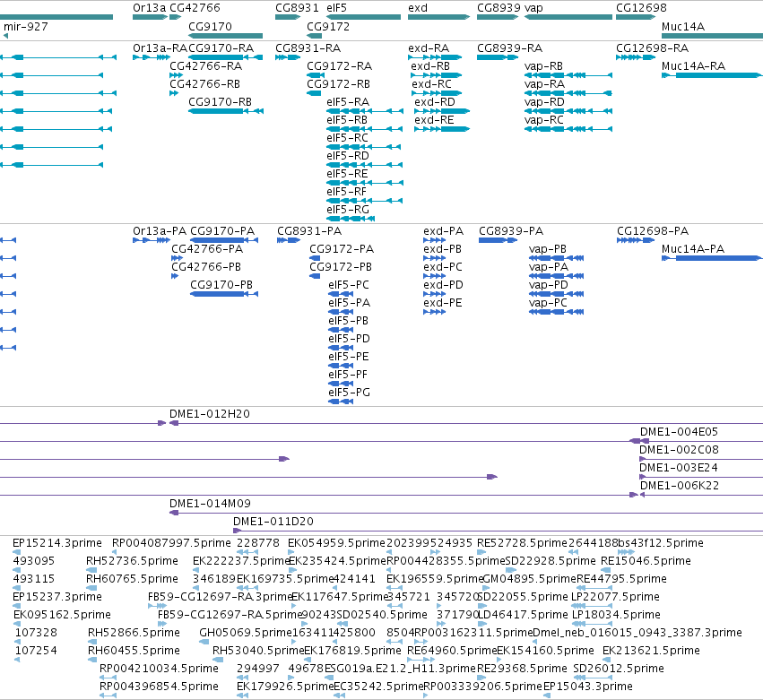Viewport: 763px width, 700px height.
Task: Click the exd-RE transcript label
Action: point(434,120)
